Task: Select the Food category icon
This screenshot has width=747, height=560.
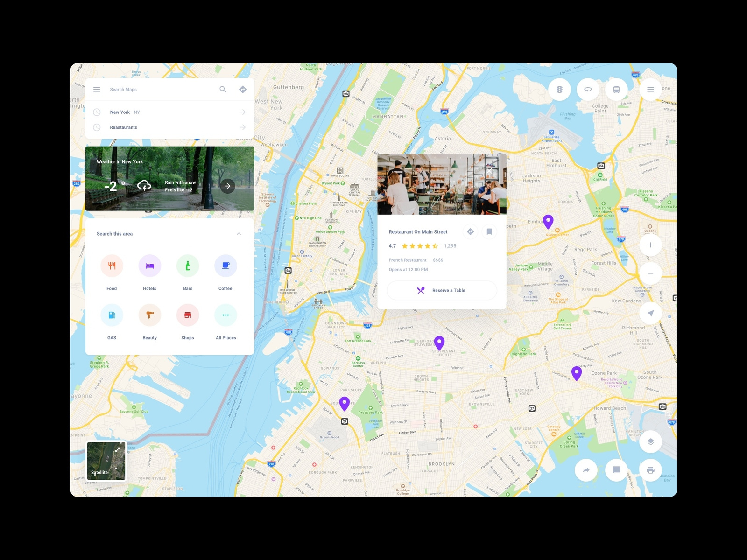Action: [x=112, y=265]
